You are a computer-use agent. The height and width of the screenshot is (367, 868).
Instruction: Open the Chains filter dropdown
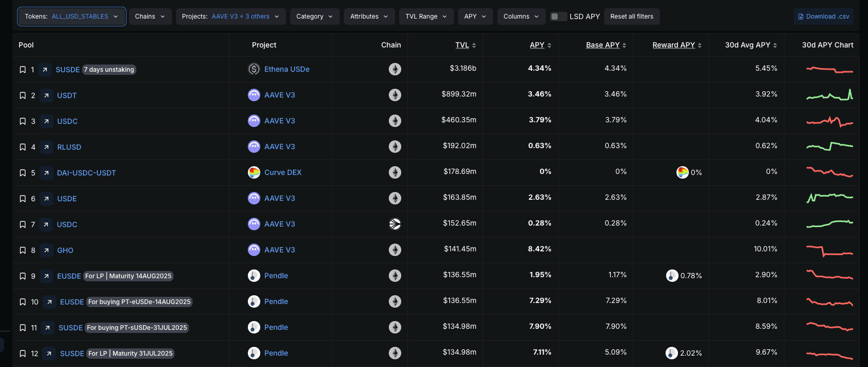click(150, 17)
